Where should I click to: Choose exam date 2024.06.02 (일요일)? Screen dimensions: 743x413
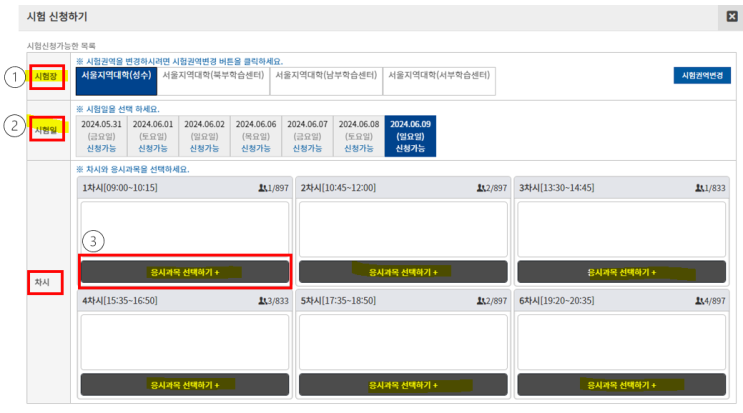point(204,136)
